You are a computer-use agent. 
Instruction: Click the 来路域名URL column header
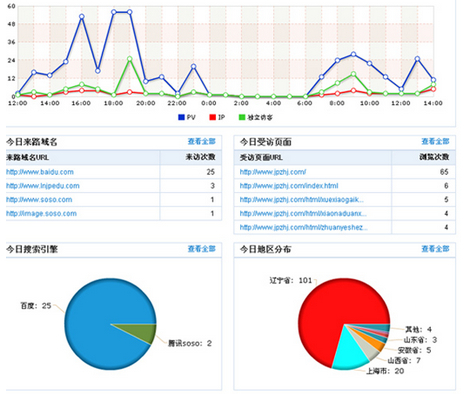28,157
